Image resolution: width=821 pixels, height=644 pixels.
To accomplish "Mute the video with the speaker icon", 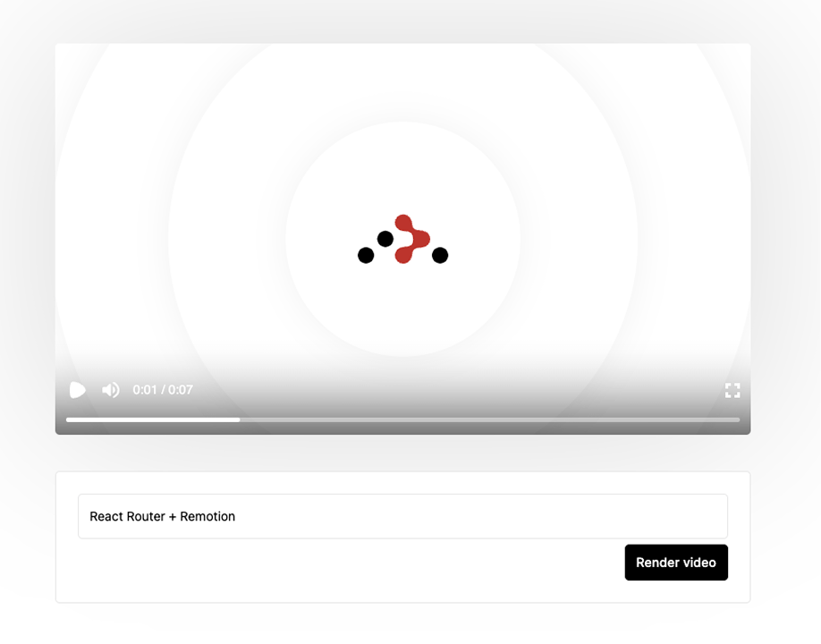I will [x=111, y=390].
